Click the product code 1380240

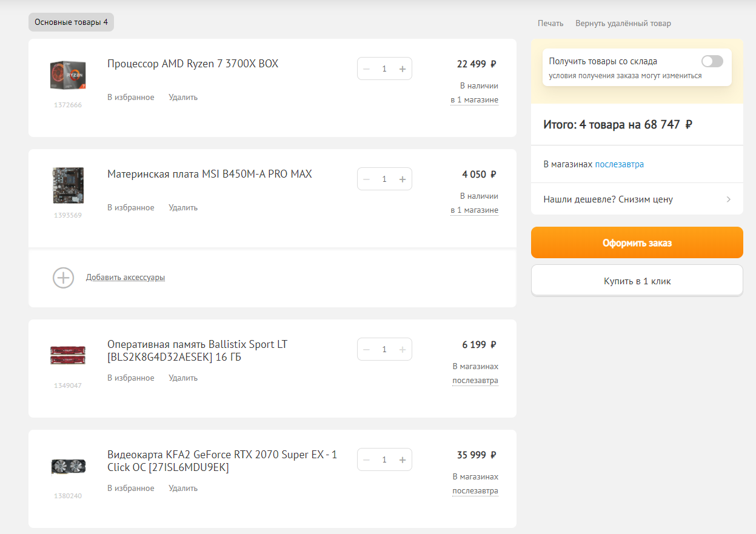pyautogui.click(x=68, y=496)
